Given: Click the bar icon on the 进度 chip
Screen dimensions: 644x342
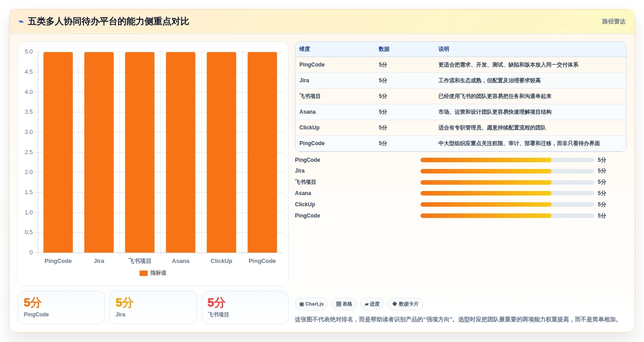Looking at the screenshot, I should click(x=367, y=304).
